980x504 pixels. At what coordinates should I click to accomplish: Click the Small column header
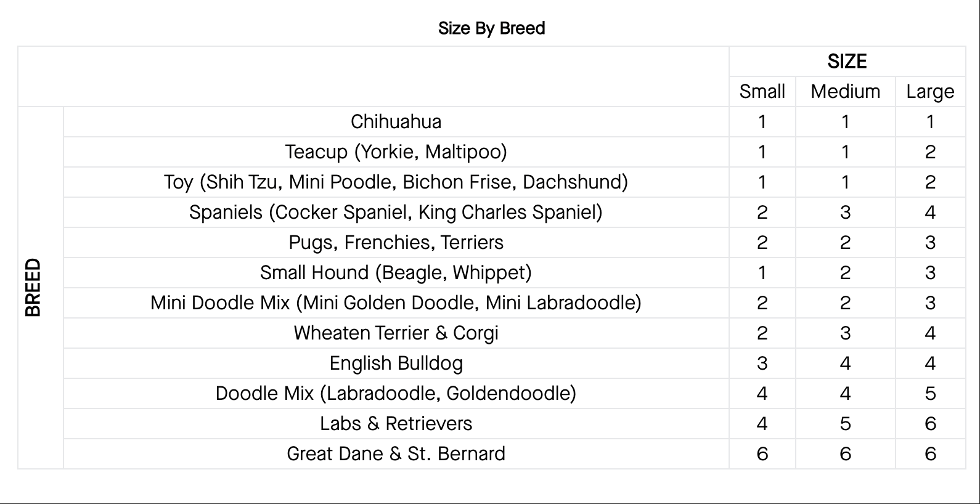click(x=762, y=91)
